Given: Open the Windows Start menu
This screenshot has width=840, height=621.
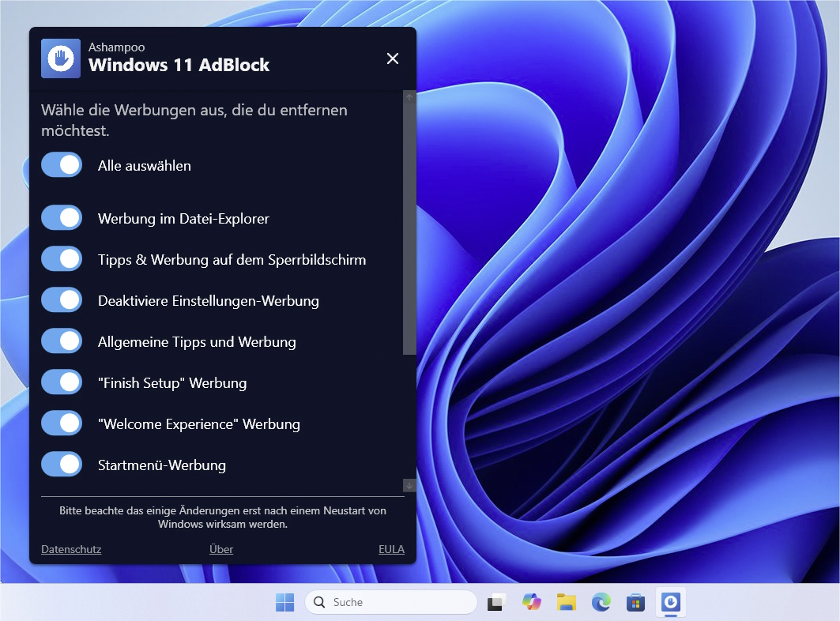Looking at the screenshot, I should [285, 602].
